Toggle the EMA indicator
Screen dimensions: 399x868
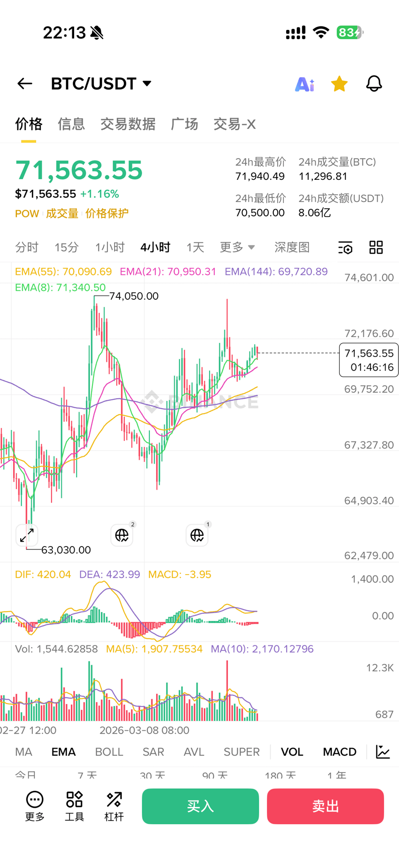64,752
